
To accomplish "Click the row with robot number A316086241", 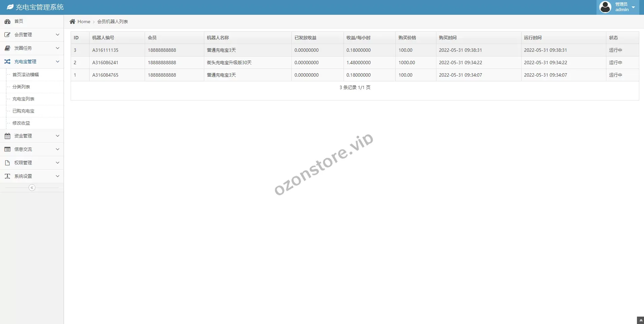I will [105, 63].
